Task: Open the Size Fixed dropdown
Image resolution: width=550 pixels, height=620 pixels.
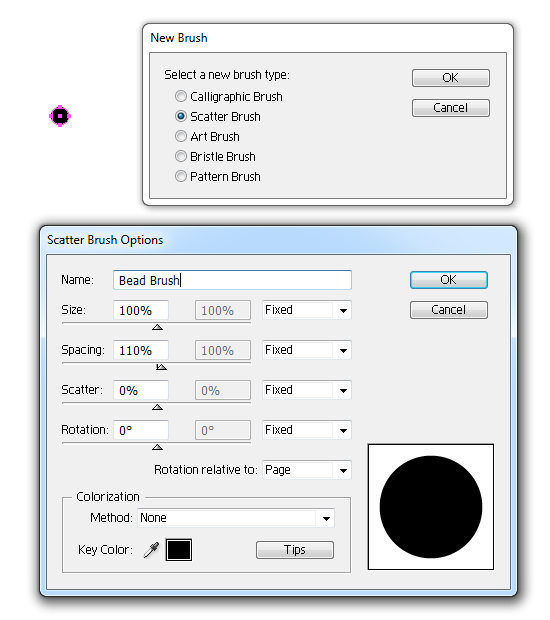Action: click(307, 310)
